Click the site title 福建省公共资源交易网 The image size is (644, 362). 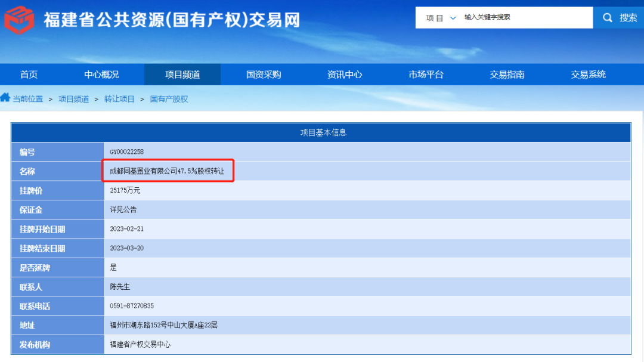tap(172, 20)
